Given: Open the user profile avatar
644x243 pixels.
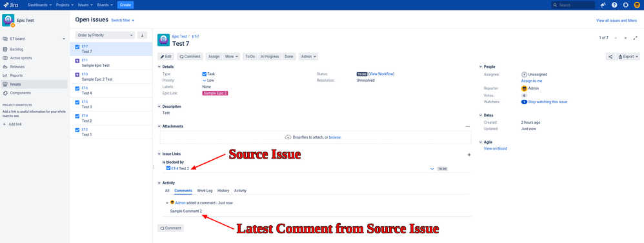Looking at the screenshot, I should point(637,5).
